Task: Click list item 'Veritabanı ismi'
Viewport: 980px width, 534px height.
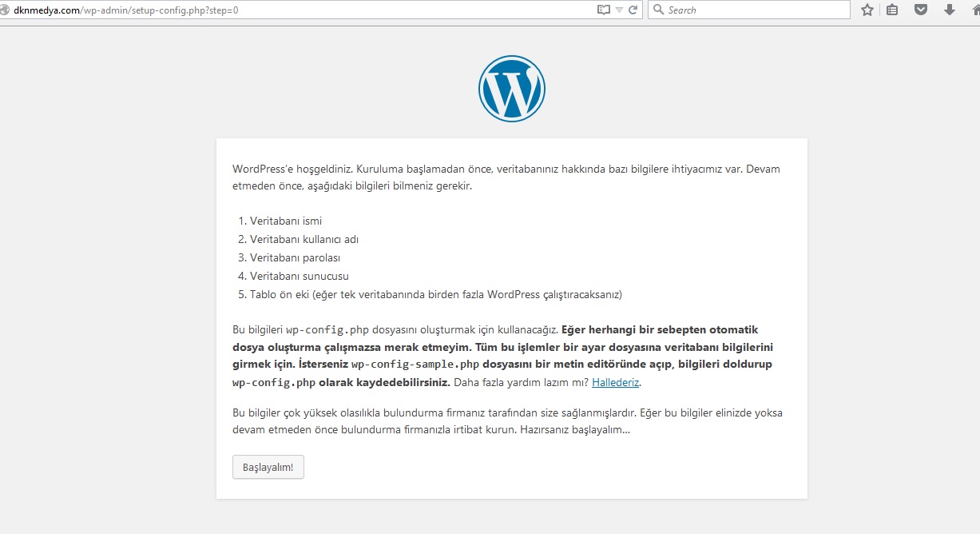Action: [x=286, y=221]
